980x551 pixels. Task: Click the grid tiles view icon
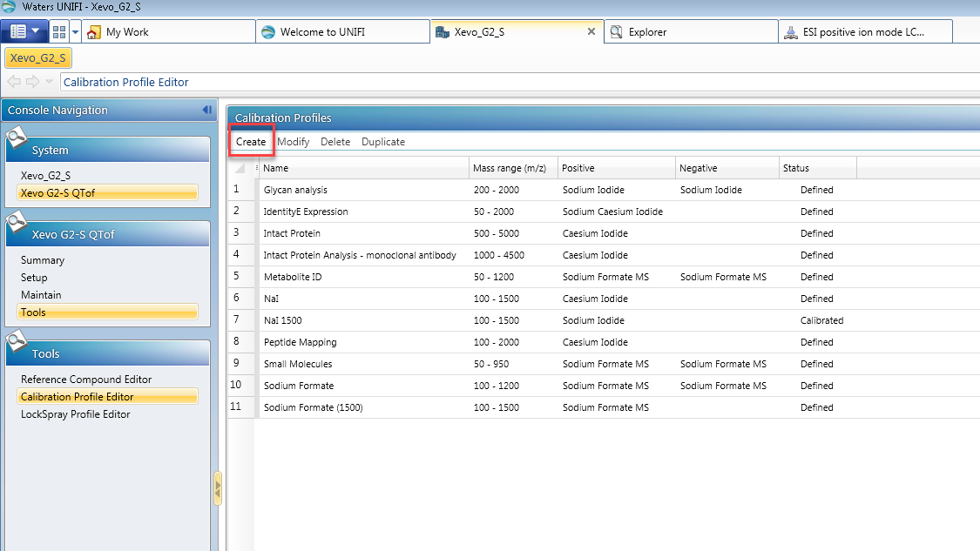click(x=59, y=32)
